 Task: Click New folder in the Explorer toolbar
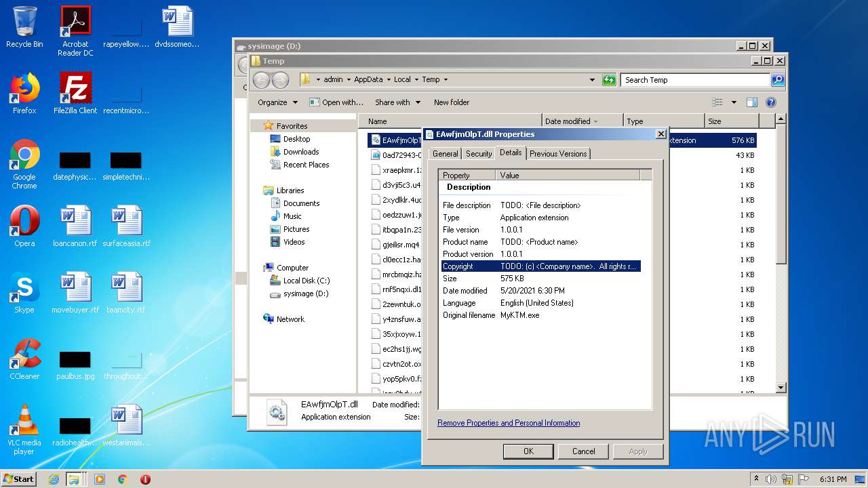tap(452, 102)
